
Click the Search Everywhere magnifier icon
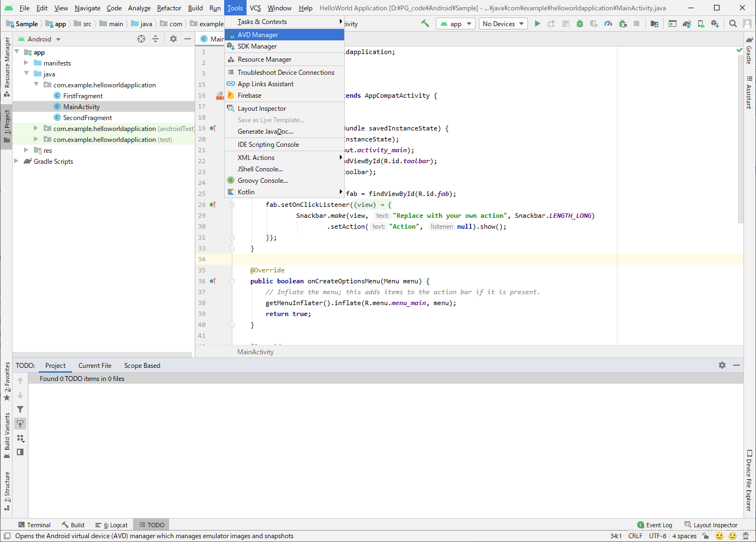(x=733, y=23)
